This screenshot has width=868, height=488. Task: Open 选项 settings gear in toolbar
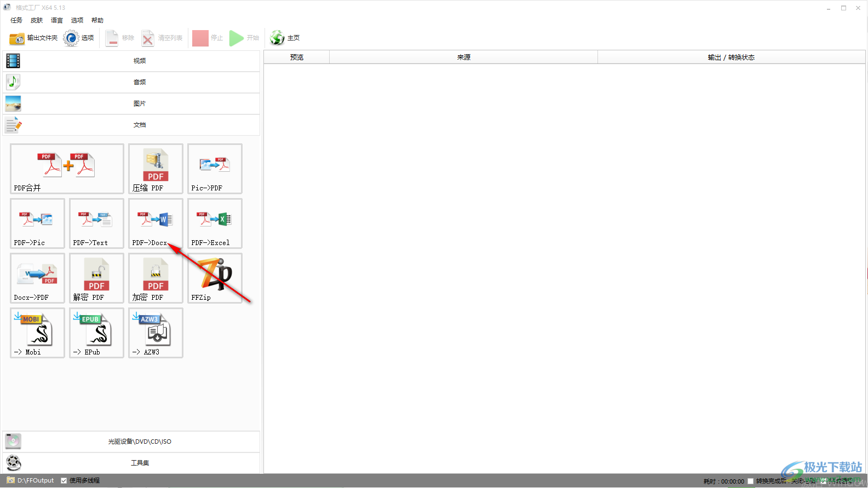(x=79, y=38)
